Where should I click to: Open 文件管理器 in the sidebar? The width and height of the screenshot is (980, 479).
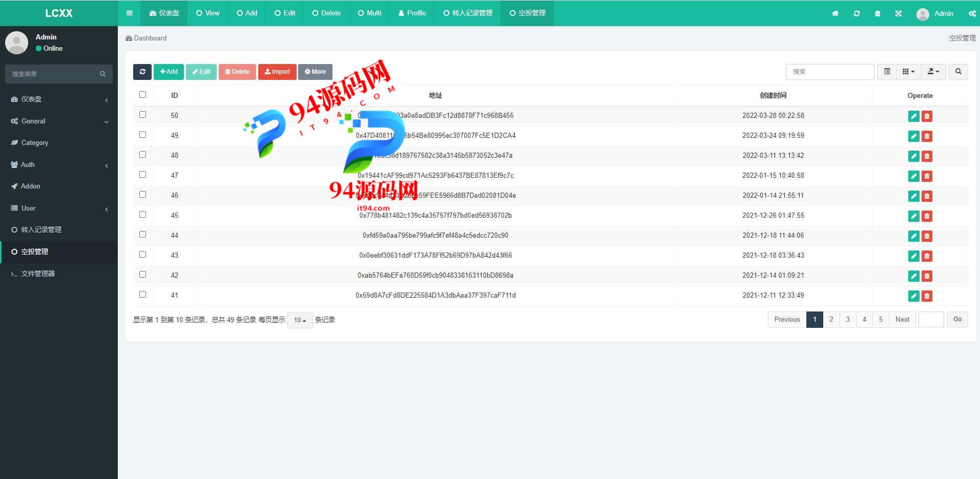click(59, 274)
